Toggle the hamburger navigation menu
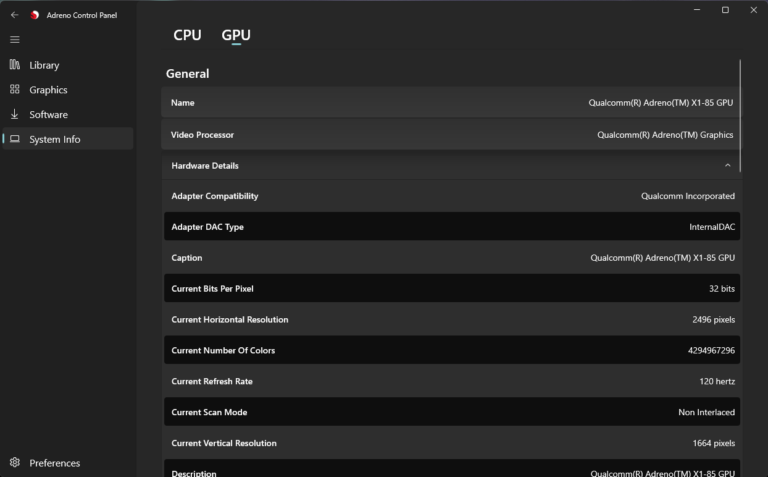Viewport: 768px width, 477px height. (14, 40)
